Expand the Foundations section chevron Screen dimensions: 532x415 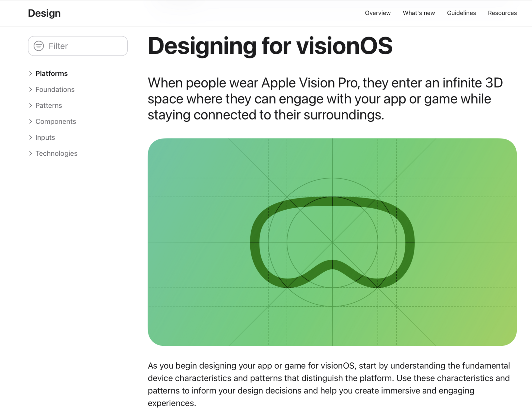[30, 89]
